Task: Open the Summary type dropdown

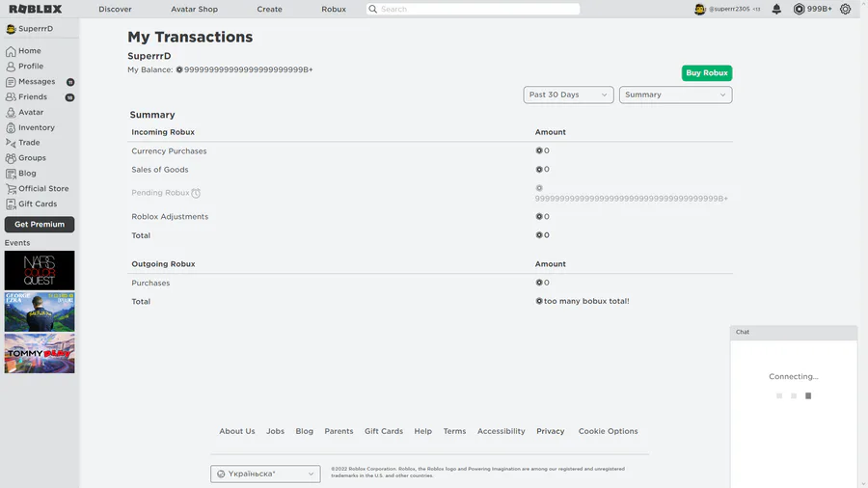Action: tap(675, 95)
